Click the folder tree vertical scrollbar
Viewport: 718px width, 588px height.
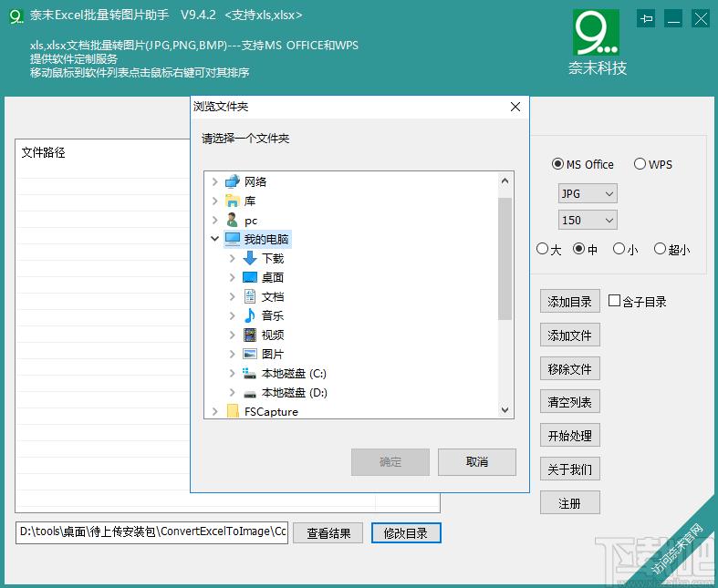tap(505, 259)
